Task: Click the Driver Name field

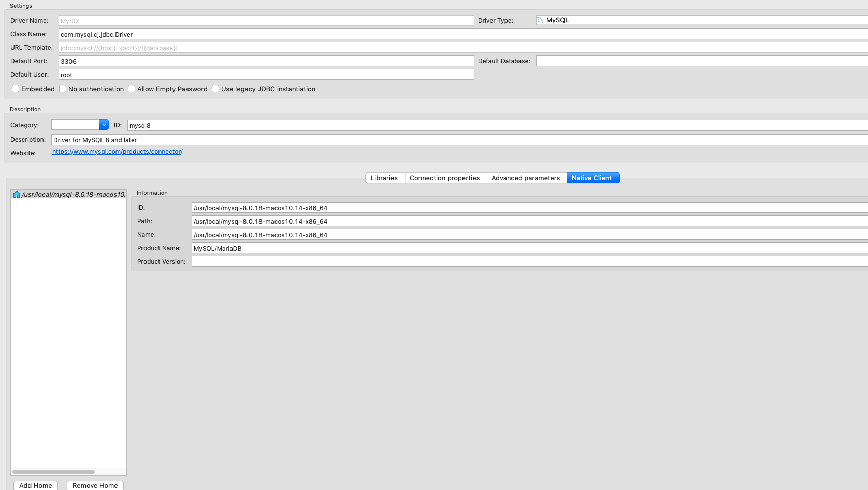Action: point(266,21)
